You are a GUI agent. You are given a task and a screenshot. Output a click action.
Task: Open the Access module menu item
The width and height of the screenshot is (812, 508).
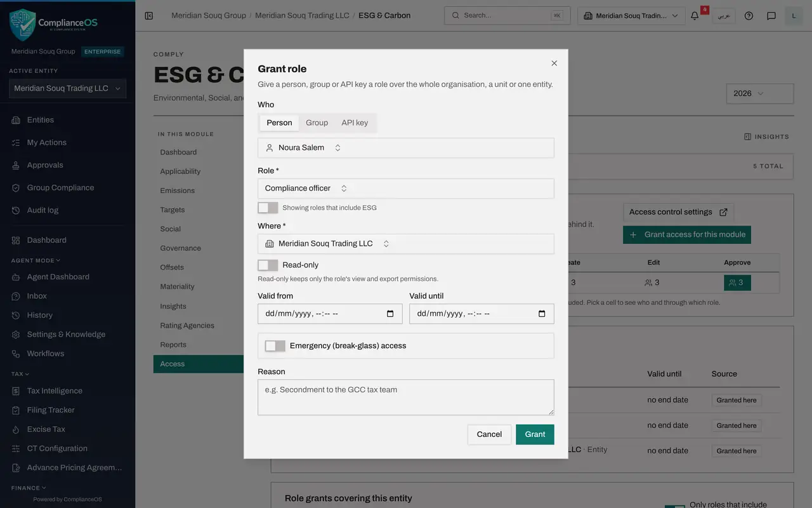(x=199, y=364)
